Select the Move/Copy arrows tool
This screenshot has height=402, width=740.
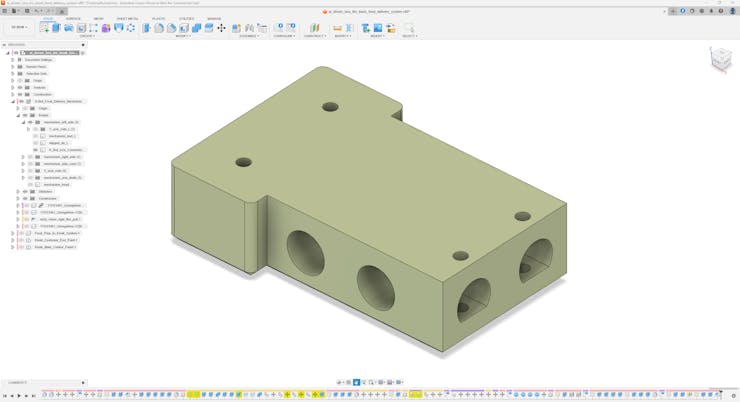[x=221, y=28]
